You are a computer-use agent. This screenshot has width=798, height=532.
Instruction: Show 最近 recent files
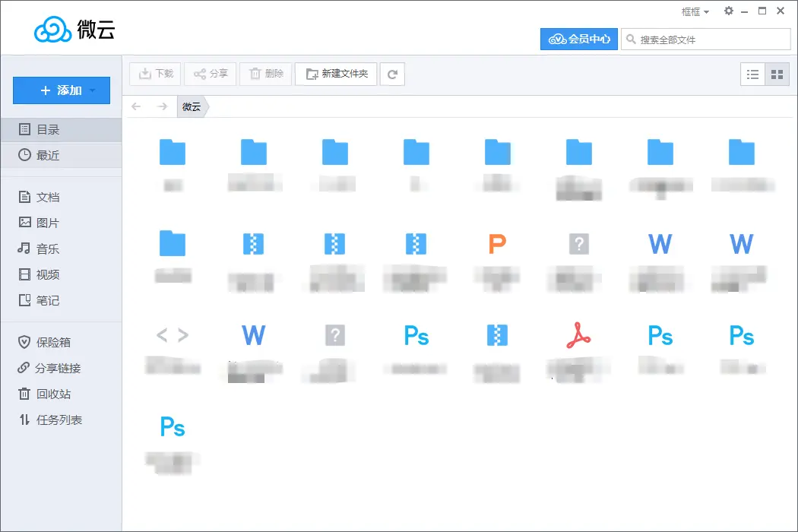[x=61, y=155]
